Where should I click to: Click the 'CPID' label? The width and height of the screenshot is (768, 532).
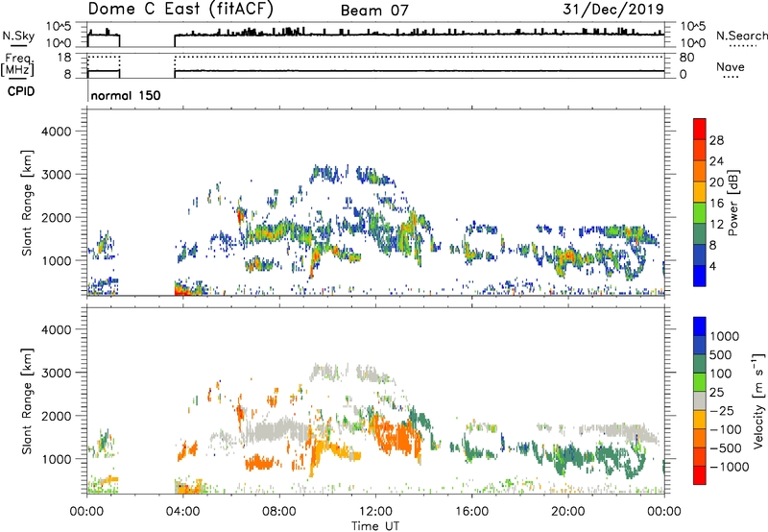pyautogui.click(x=21, y=91)
